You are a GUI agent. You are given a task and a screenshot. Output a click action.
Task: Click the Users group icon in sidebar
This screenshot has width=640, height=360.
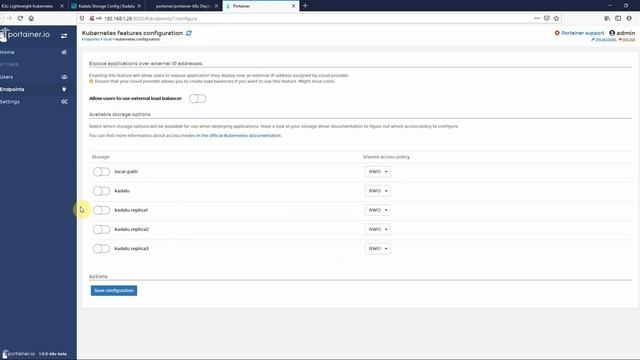point(64,77)
